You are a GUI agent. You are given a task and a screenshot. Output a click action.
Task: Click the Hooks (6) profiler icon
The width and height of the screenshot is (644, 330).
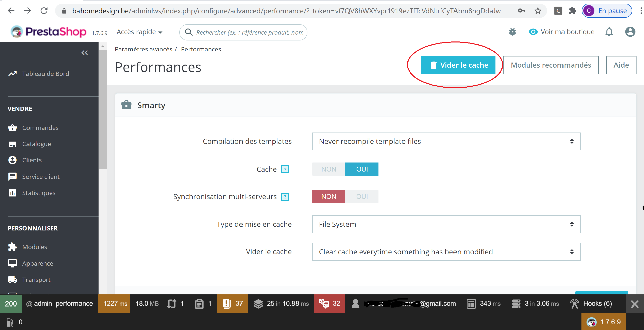(574, 304)
